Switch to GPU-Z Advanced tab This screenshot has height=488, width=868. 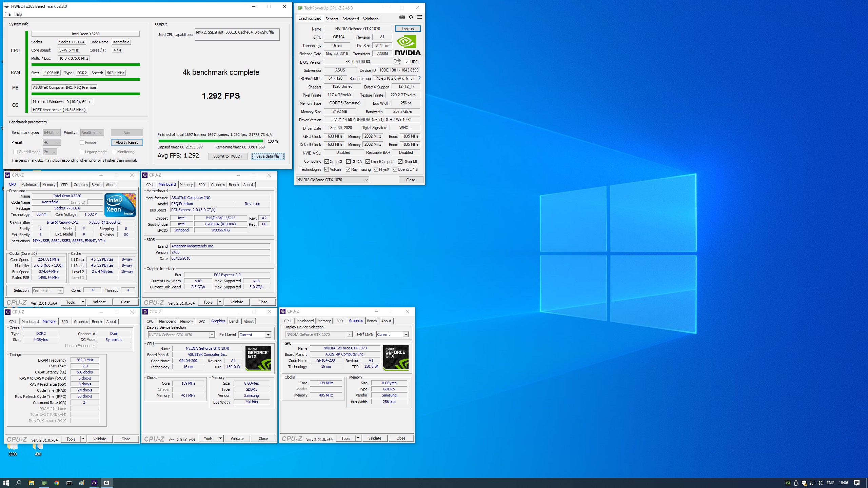tap(350, 19)
